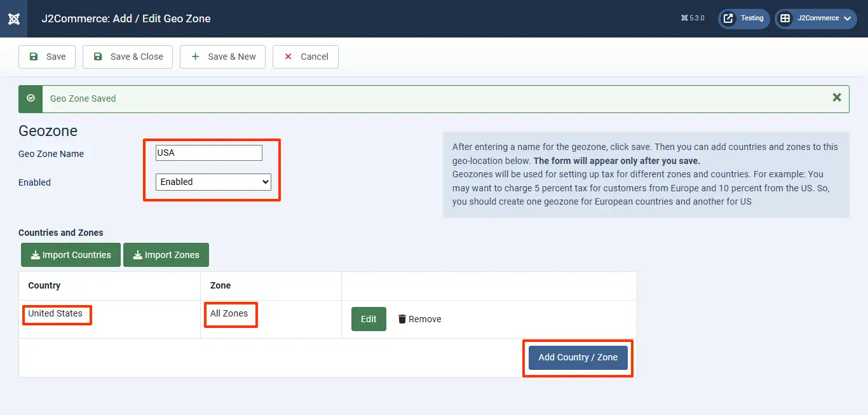Screen dimensions: 868x415
Task: Edit the United States row
Action: 369,319
